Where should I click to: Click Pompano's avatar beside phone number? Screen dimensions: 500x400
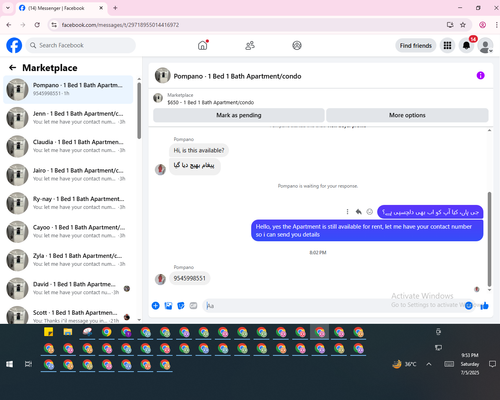160,279
